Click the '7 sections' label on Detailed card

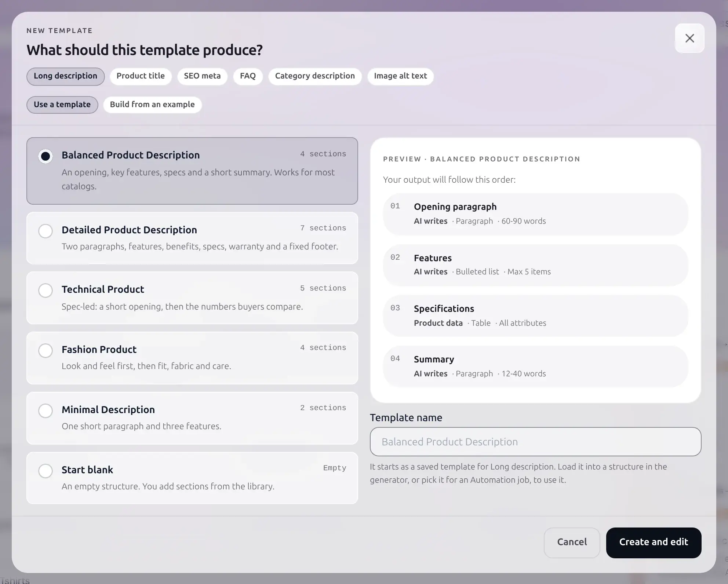coord(323,228)
